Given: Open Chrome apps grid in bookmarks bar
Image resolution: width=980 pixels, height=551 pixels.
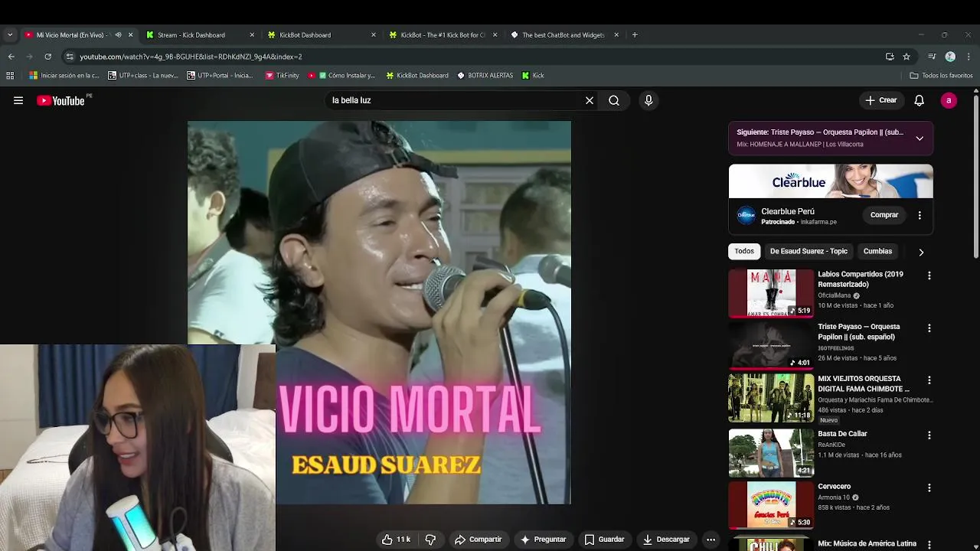Looking at the screenshot, I should pos(10,76).
